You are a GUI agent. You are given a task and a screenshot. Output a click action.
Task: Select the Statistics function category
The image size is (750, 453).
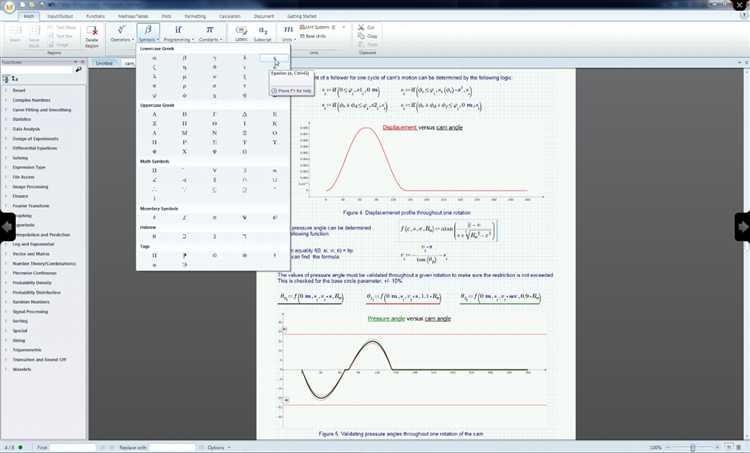(x=22, y=119)
